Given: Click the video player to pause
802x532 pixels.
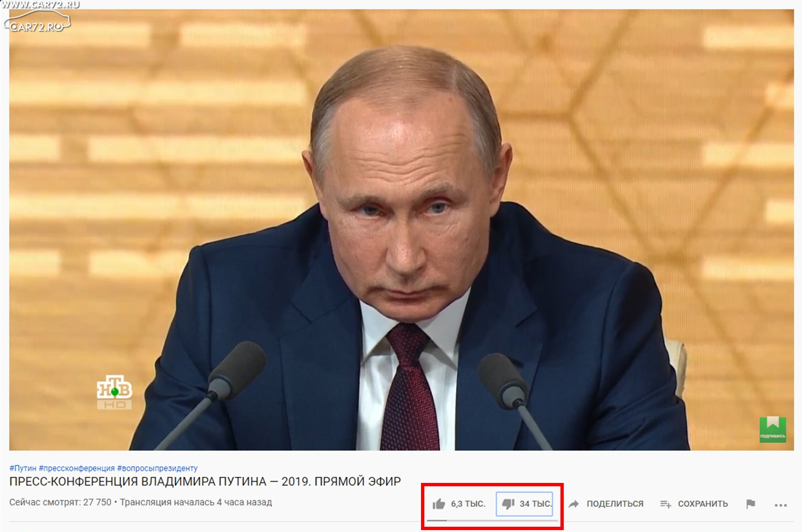Looking at the screenshot, I should pyautogui.click(x=401, y=230).
